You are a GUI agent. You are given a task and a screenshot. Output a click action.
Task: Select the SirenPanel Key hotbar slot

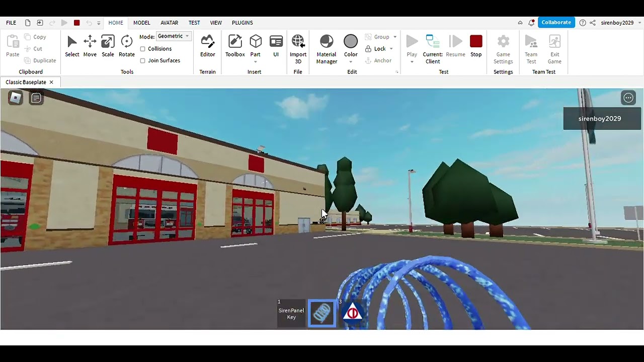point(291,313)
